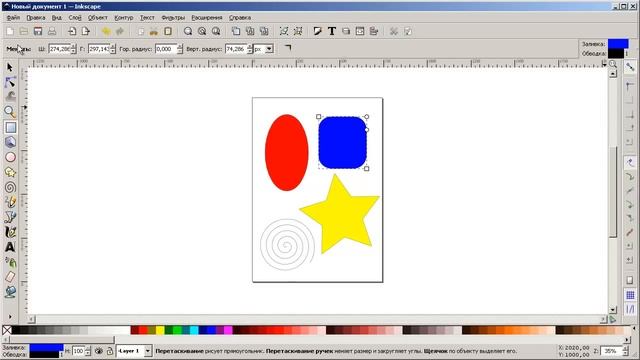Open the Файл menu
The width and height of the screenshot is (640, 360).
(13, 18)
